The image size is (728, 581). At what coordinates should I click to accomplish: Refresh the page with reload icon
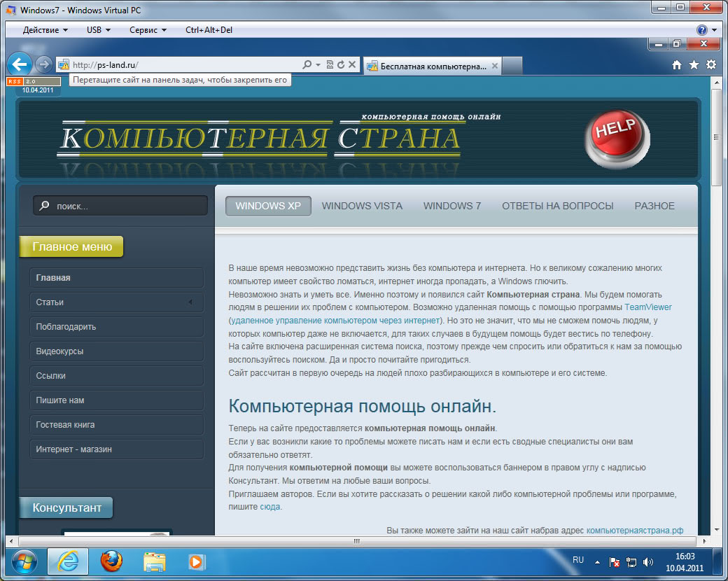[x=341, y=64]
